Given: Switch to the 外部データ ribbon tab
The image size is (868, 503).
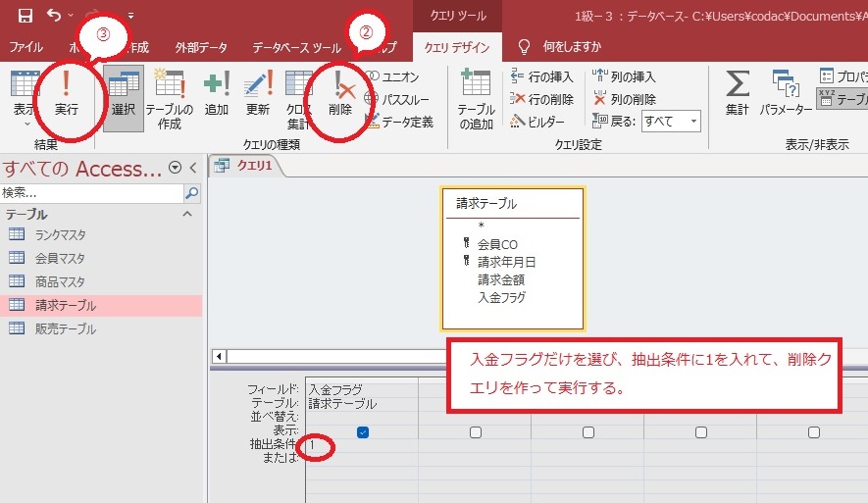Looking at the screenshot, I should tap(203, 47).
